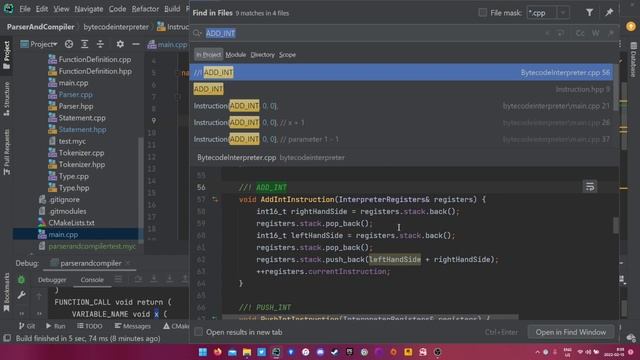
Task: Click the File mask *.cpp field
Action: point(542,13)
